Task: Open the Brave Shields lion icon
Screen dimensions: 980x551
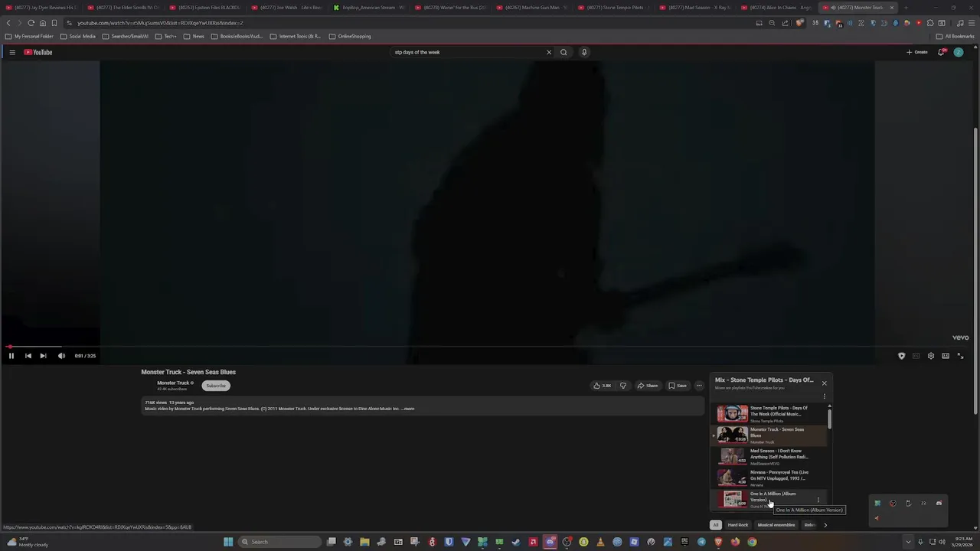Action: coord(799,23)
